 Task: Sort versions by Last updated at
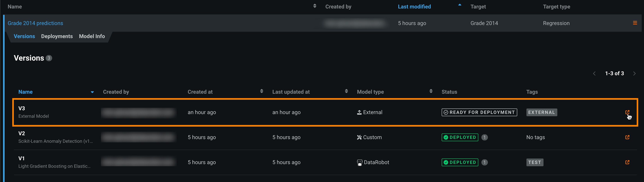[346, 91]
